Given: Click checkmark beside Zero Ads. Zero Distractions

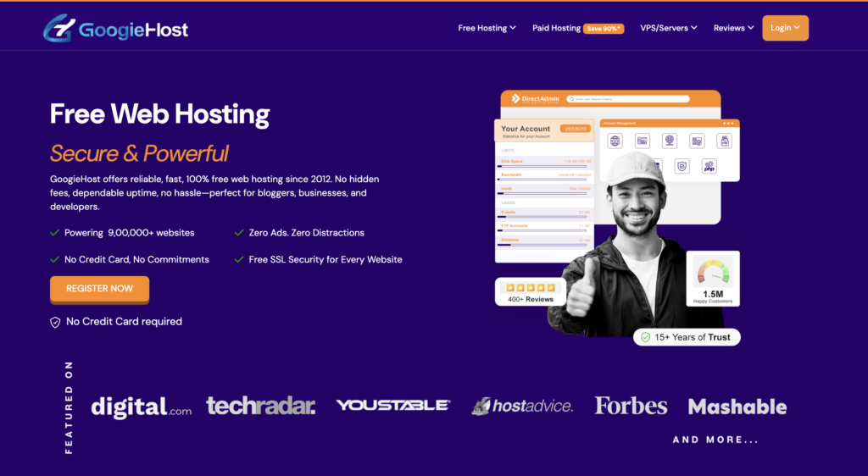Looking at the screenshot, I should [x=239, y=233].
